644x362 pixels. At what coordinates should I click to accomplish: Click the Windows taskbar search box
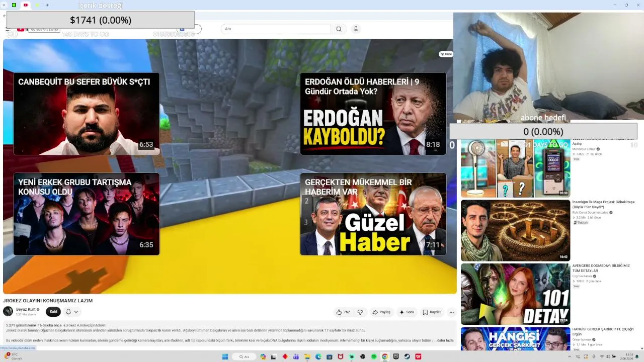tap(245, 356)
